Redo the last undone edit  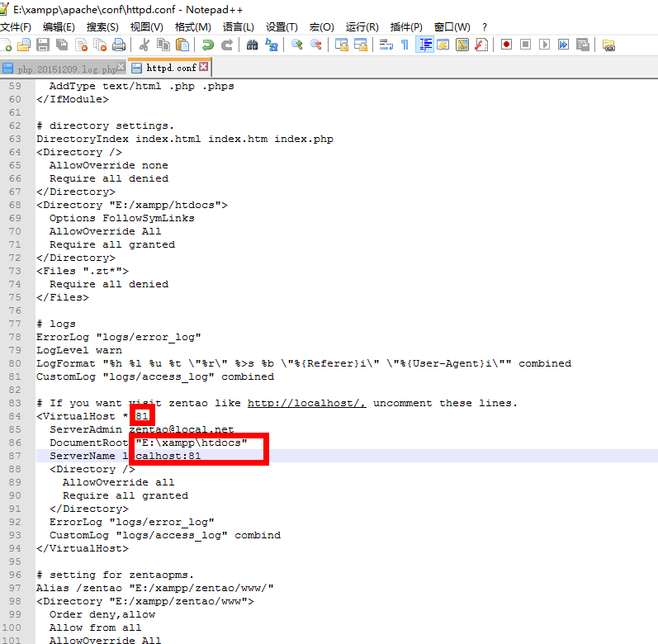(226, 45)
